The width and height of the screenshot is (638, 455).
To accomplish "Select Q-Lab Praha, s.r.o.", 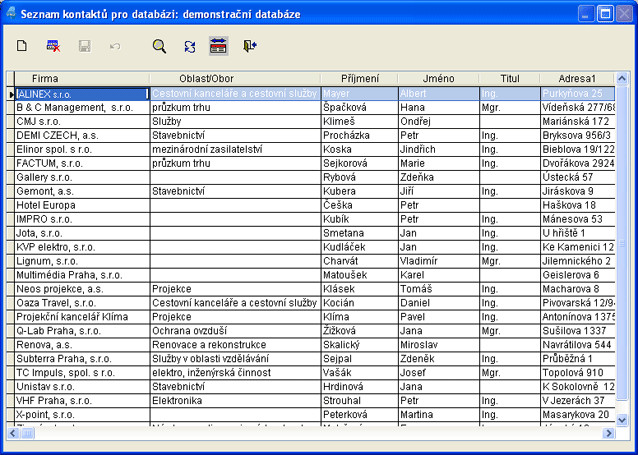I will click(x=82, y=331).
